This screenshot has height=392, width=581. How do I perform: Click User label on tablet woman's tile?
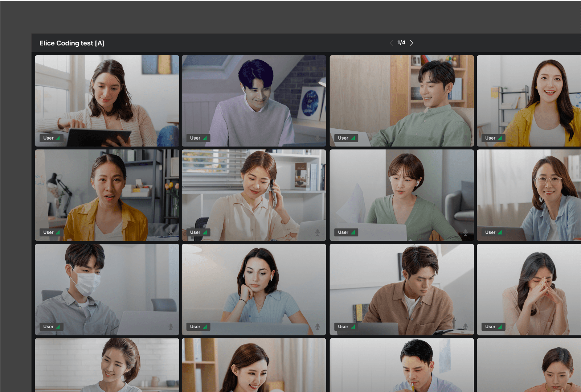pyautogui.click(x=48, y=138)
